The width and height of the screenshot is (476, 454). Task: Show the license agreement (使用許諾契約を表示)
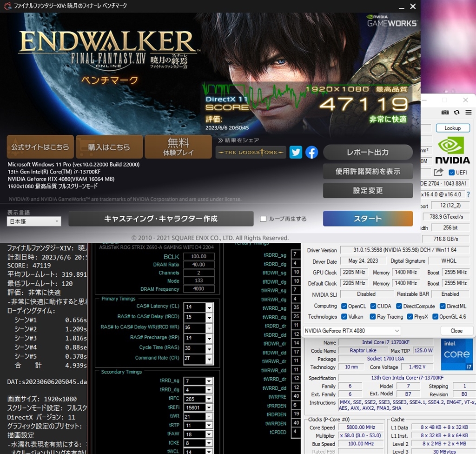(368, 171)
